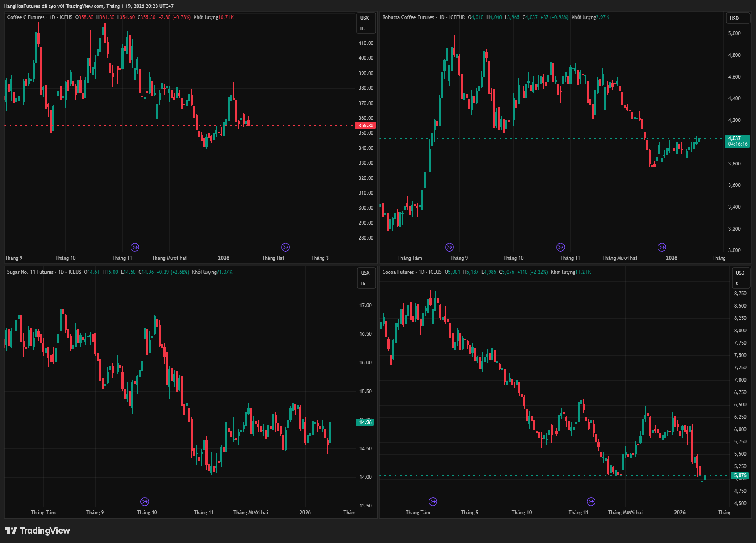Open the USX currency selector on Coffee C chart
The width and height of the screenshot is (756, 543).
click(364, 18)
